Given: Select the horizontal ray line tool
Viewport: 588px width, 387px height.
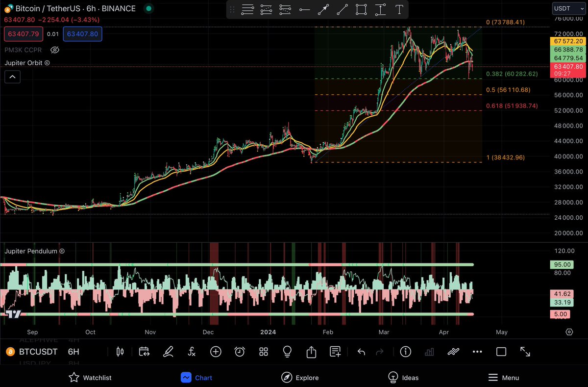Looking at the screenshot, I should click(x=304, y=9).
